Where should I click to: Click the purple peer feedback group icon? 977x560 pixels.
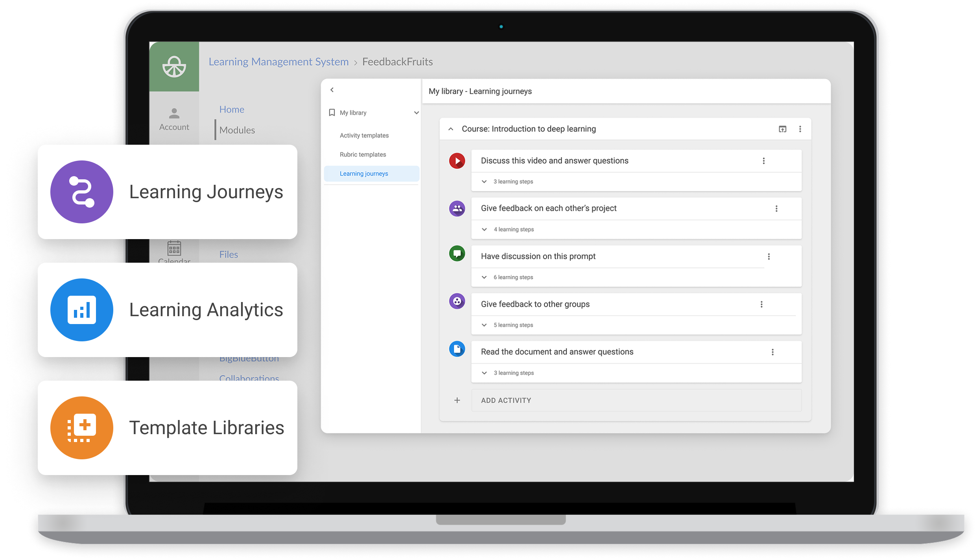point(457,208)
